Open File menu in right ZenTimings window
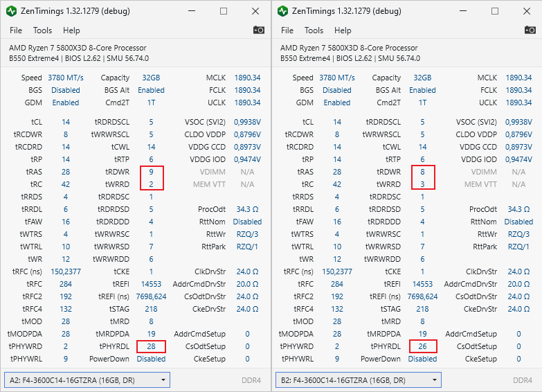The width and height of the screenshot is (542, 392). coord(287,30)
